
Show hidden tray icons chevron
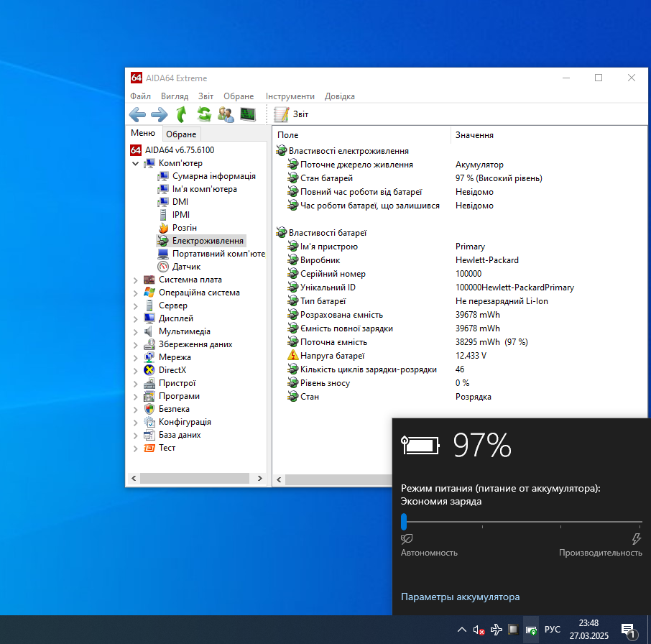[462, 630]
